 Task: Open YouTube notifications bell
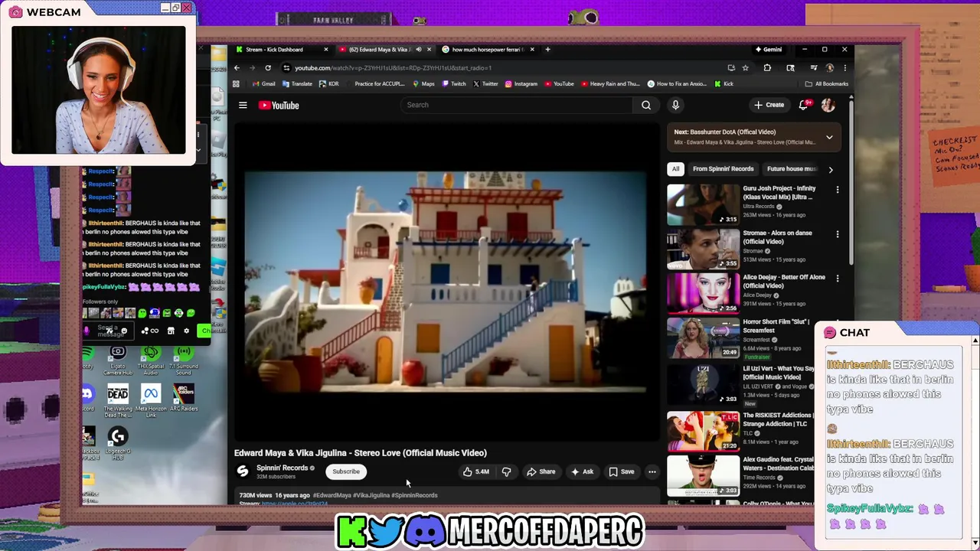[x=803, y=105]
